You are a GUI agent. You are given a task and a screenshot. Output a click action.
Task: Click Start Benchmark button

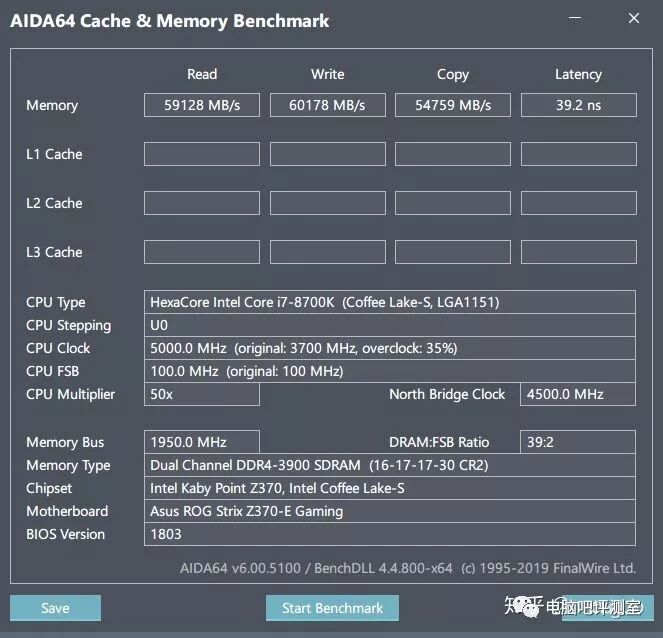332,608
